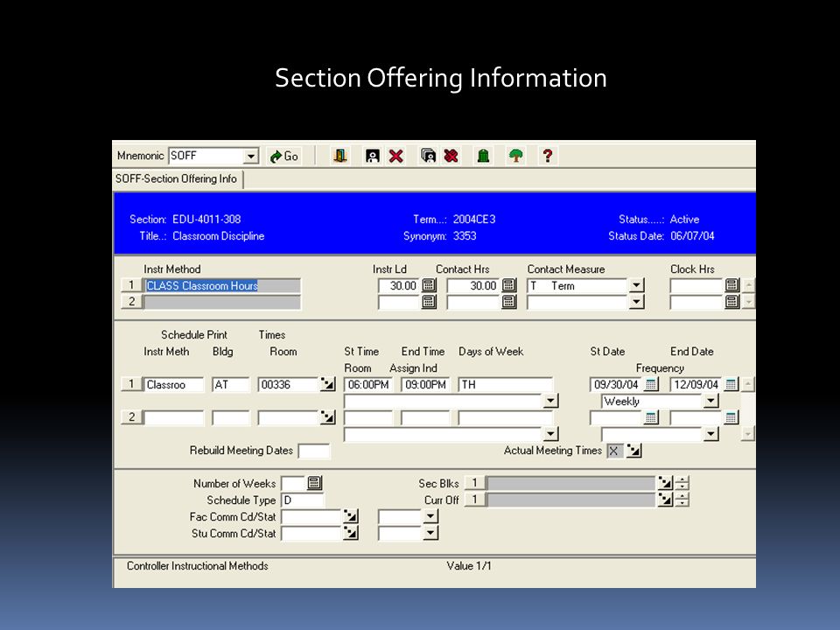Expand Fac Comm status dropdown

430,516
